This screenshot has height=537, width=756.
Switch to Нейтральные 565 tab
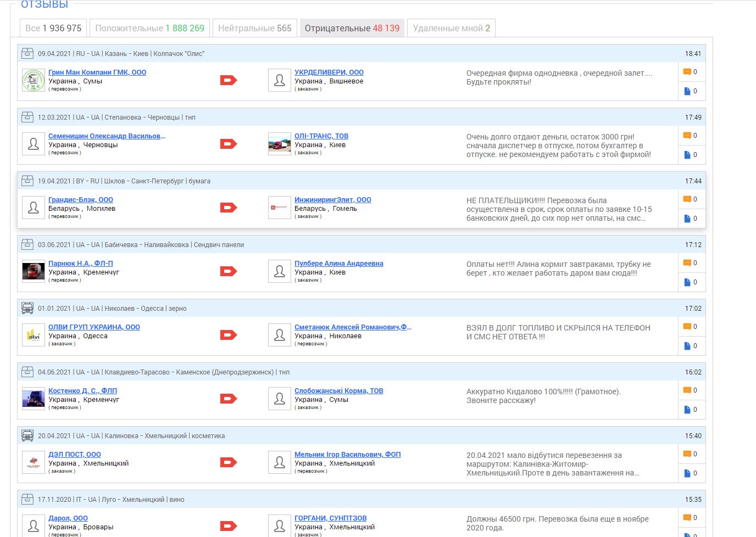click(255, 28)
